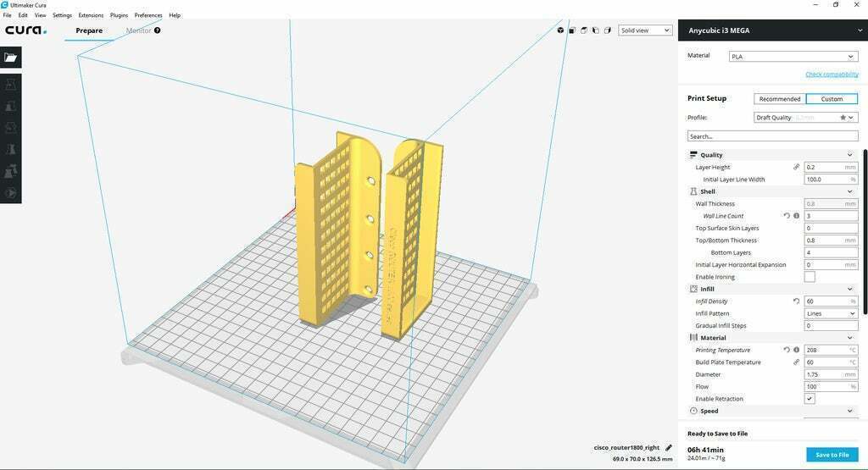The height and width of the screenshot is (470, 868).
Task: Open the Extensions menu
Action: coord(91,15)
